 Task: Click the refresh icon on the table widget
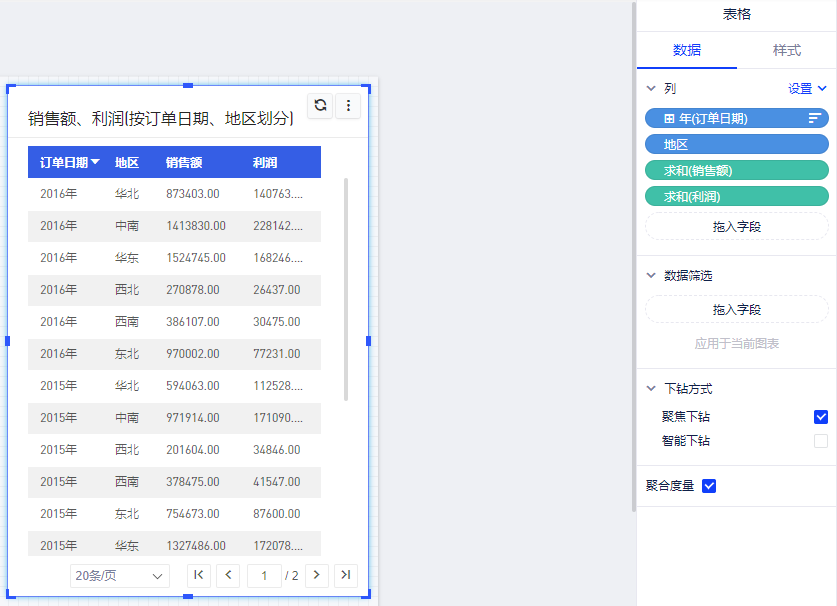tap(320, 105)
